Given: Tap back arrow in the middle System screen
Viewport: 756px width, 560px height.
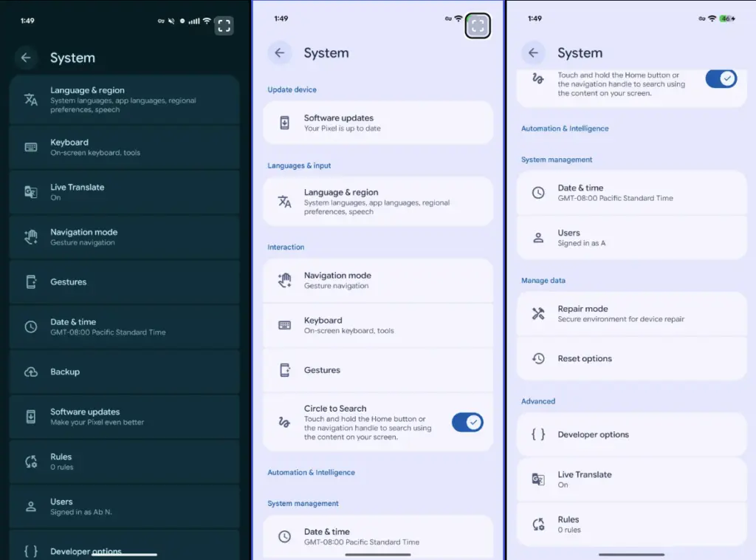Looking at the screenshot, I should point(280,52).
